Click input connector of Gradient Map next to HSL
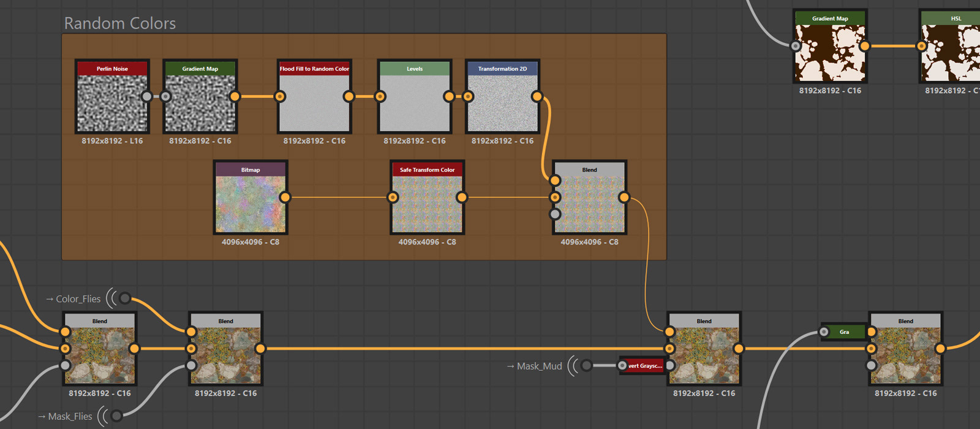980x429 pixels. coord(796,46)
